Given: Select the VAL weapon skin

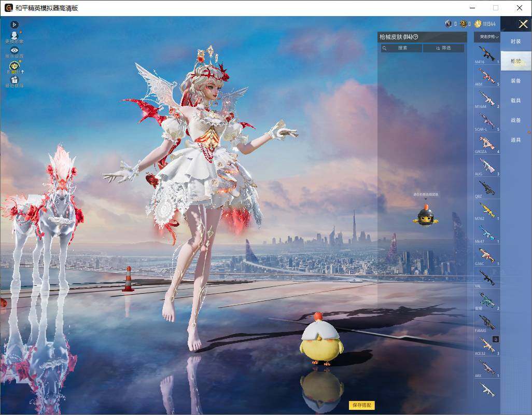Looking at the screenshot, I should [487, 278].
